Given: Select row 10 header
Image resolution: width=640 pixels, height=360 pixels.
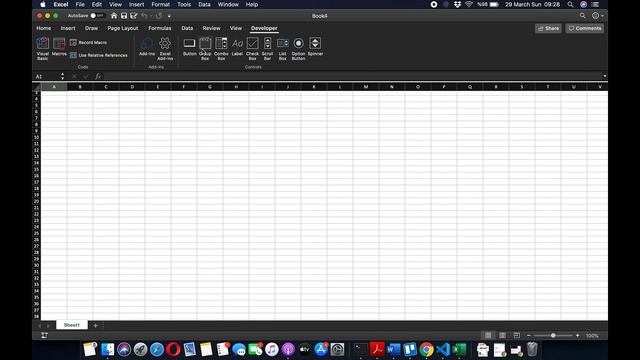Looking at the screenshot, I should click(x=36, y=137).
